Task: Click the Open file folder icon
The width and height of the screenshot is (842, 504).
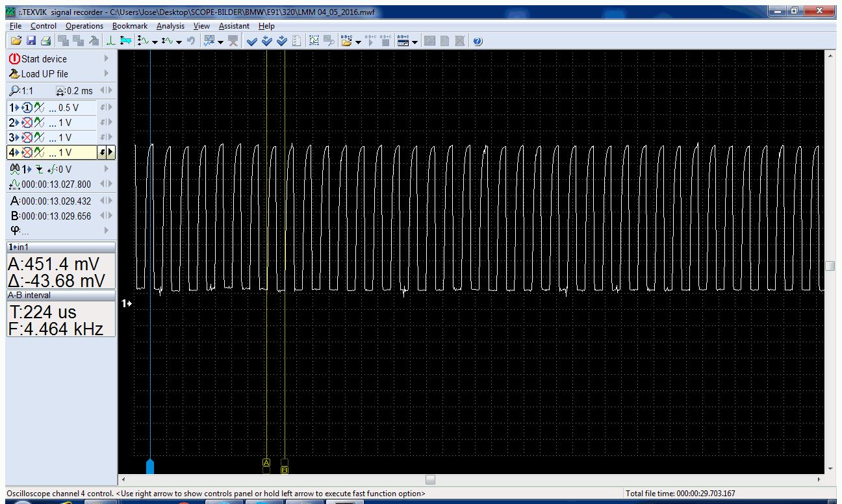Action: point(16,41)
